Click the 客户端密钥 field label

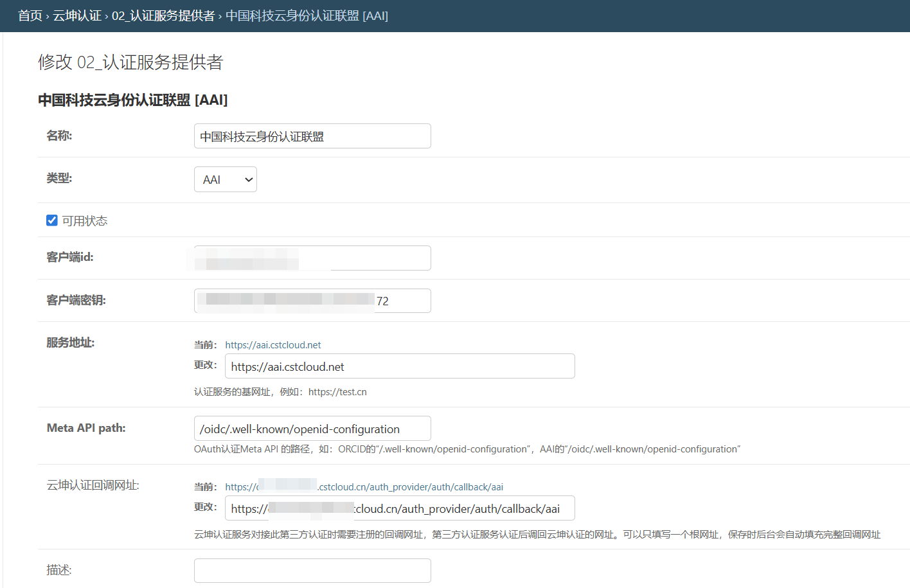coord(76,300)
